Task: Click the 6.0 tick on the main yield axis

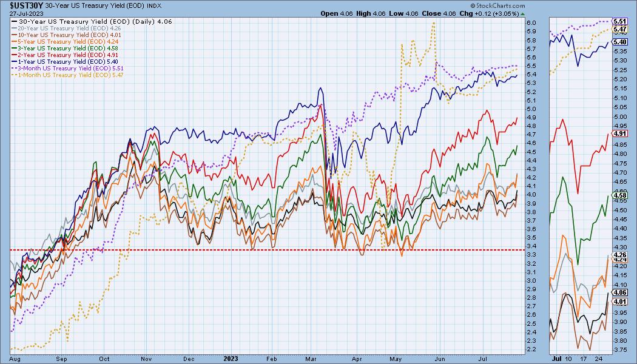Action: 532,23
